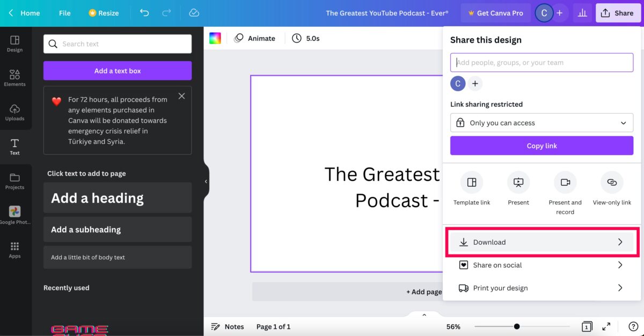The height and width of the screenshot is (336, 644).
Task: Open the help question mark
Action: coord(633,326)
